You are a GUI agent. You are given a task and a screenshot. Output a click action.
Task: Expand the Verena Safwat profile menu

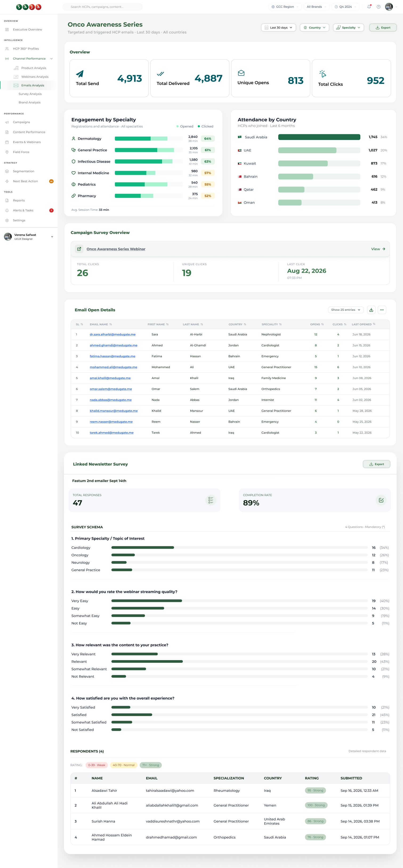click(52, 236)
